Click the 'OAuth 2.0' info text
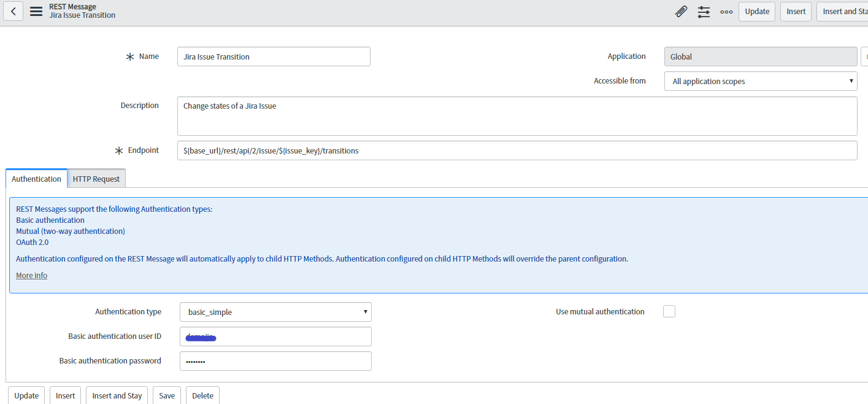868x404 pixels. point(33,242)
